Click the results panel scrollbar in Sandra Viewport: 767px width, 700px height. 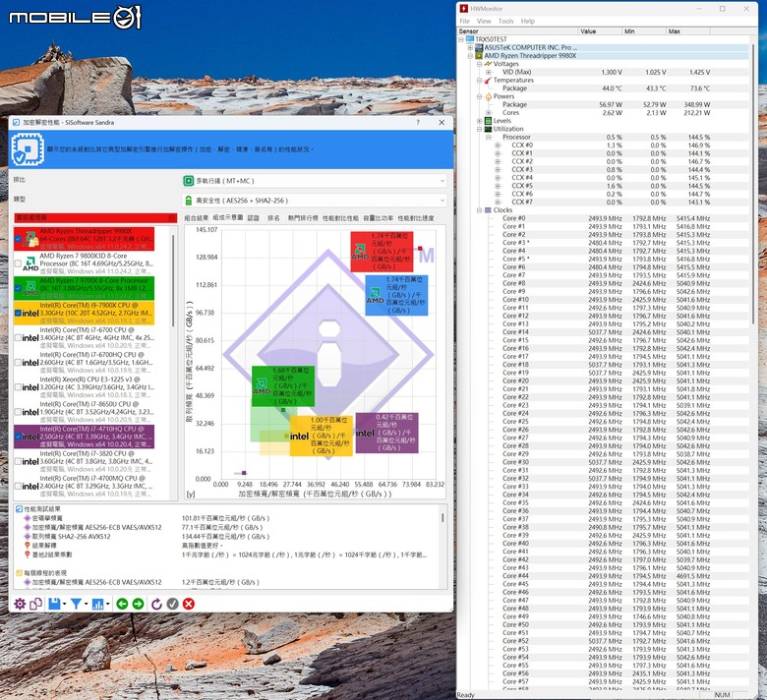[x=442, y=517]
